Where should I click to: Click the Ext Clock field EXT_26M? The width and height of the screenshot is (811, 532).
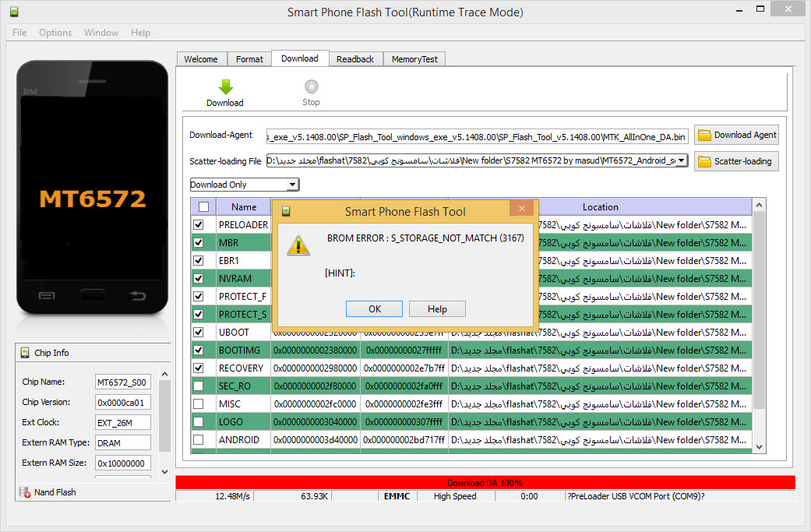click(x=123, y=422)
